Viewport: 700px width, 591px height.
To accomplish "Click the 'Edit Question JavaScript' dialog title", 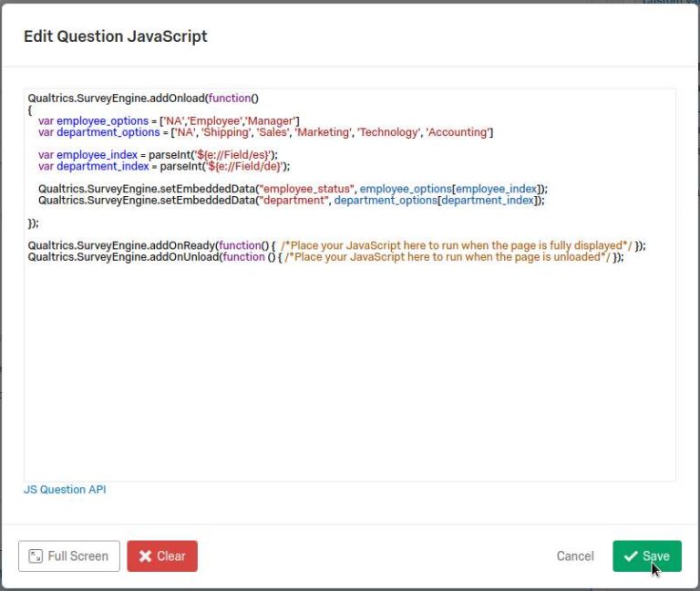I will pos(116,36).
